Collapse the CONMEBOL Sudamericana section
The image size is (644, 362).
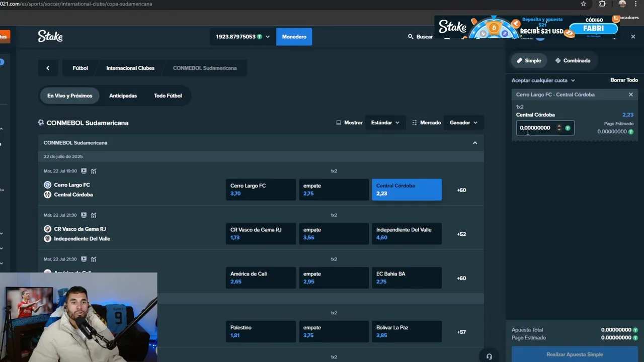point(475,143)
